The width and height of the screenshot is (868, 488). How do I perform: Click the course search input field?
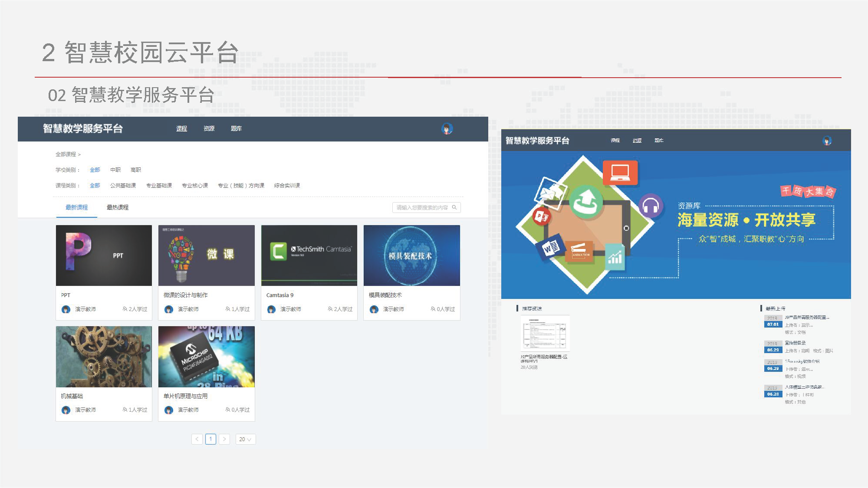[421, 207]
